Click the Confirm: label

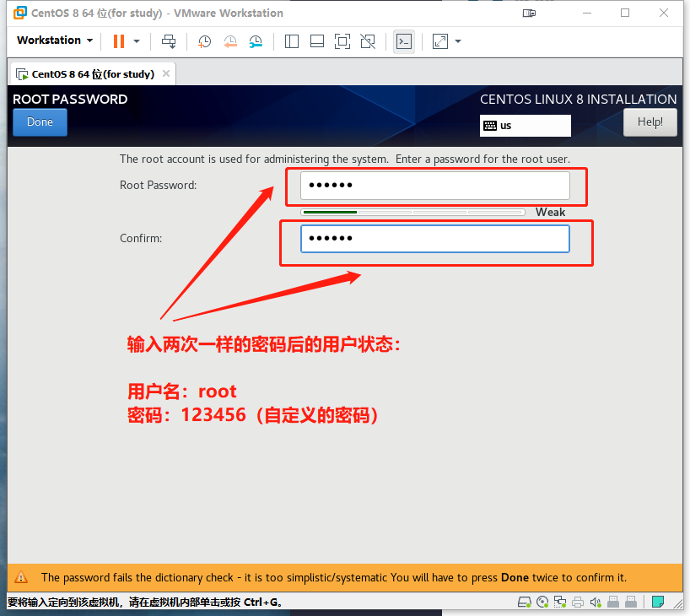(141, 239)
